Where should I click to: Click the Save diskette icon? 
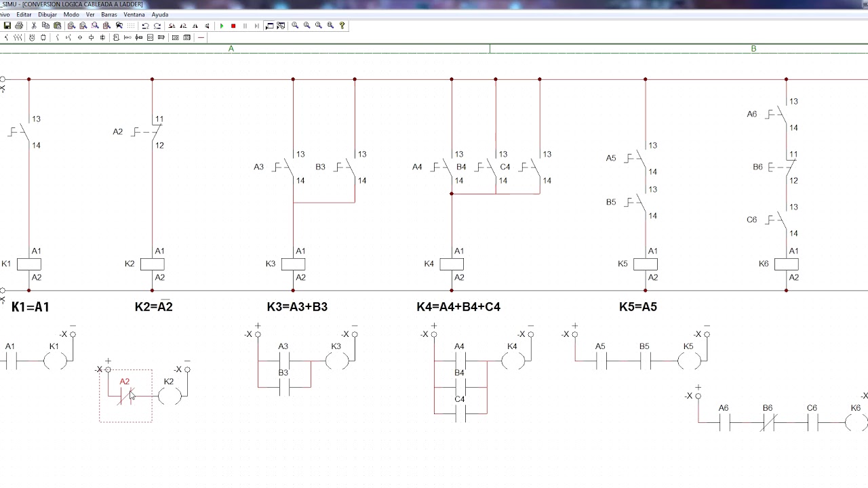(x=7, y=26)
